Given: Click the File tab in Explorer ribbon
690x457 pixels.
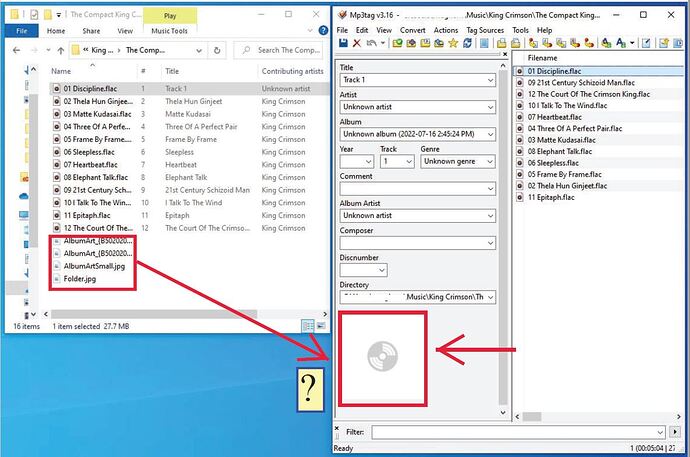Looking at the screenshot, I should click(x=22, y=31).
